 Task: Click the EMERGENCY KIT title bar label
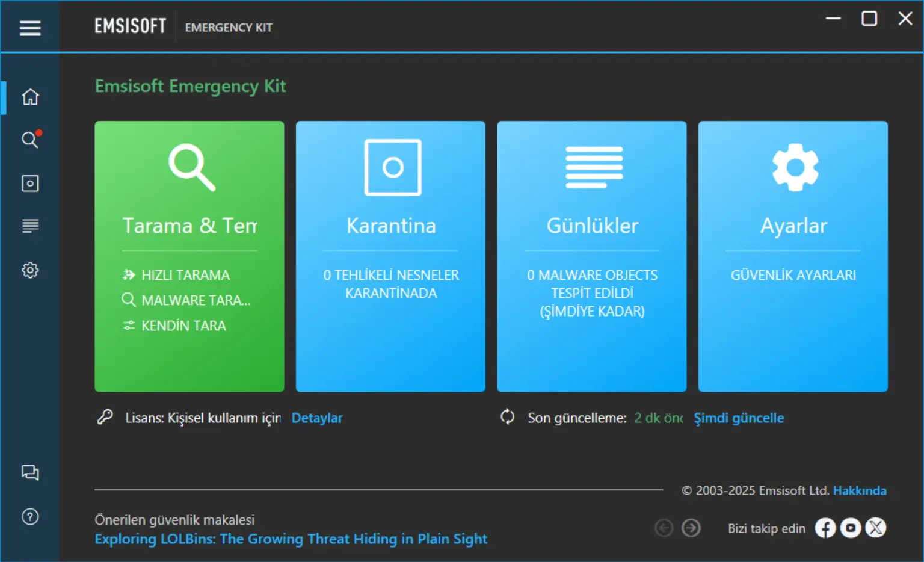(229, 28)
